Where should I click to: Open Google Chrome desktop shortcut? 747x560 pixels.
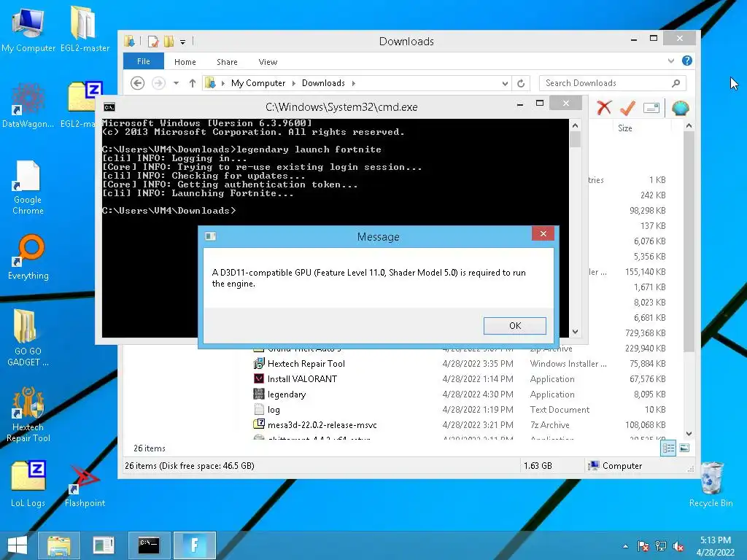coord(28,187)
